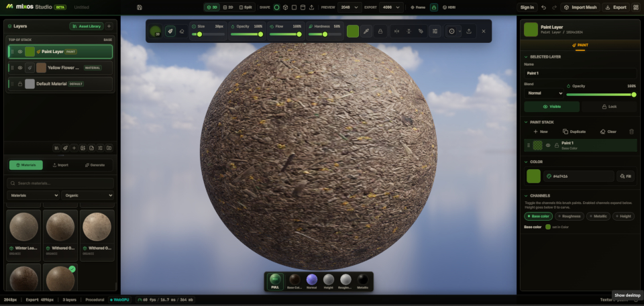Screen dimensions: 644x306
Task: Toggle visibility of Yellow Flower layer
Action: point(20,68)
